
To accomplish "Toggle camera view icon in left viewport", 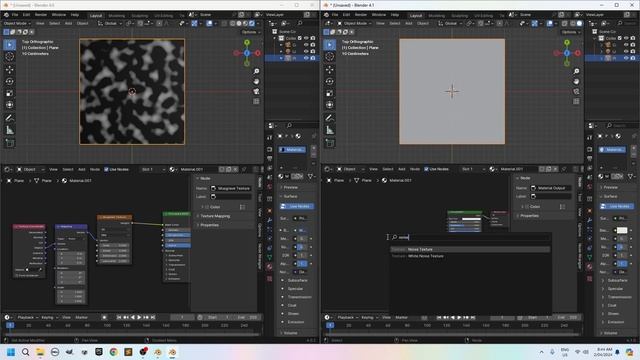I will pos(256,91).
